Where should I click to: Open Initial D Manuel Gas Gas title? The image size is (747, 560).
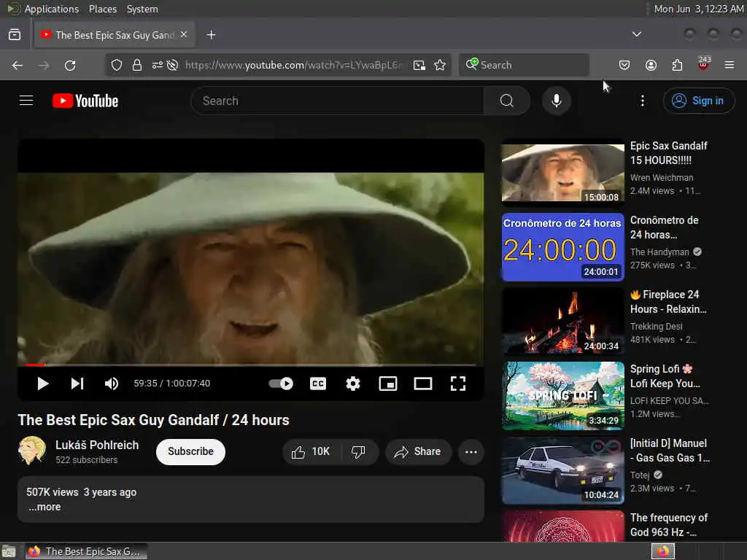coord(670,451)
